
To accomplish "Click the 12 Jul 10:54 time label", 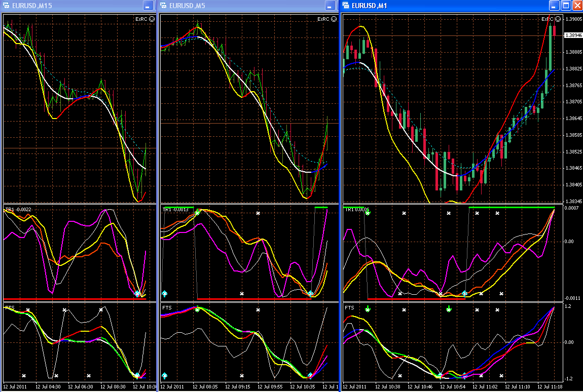I will (x=453, y=387).
